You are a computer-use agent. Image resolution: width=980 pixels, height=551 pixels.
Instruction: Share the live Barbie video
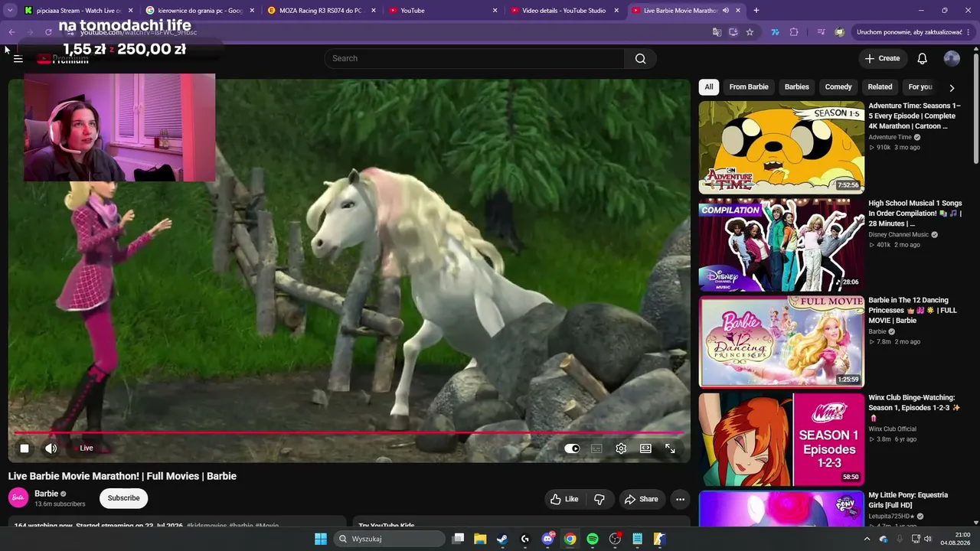(642, 499)
